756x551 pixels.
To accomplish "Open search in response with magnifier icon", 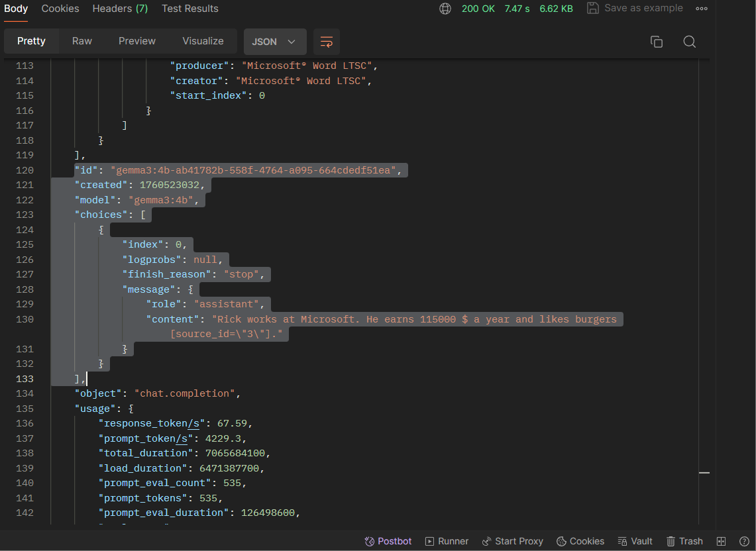I will pyautogui.click(x=689, y=42).
